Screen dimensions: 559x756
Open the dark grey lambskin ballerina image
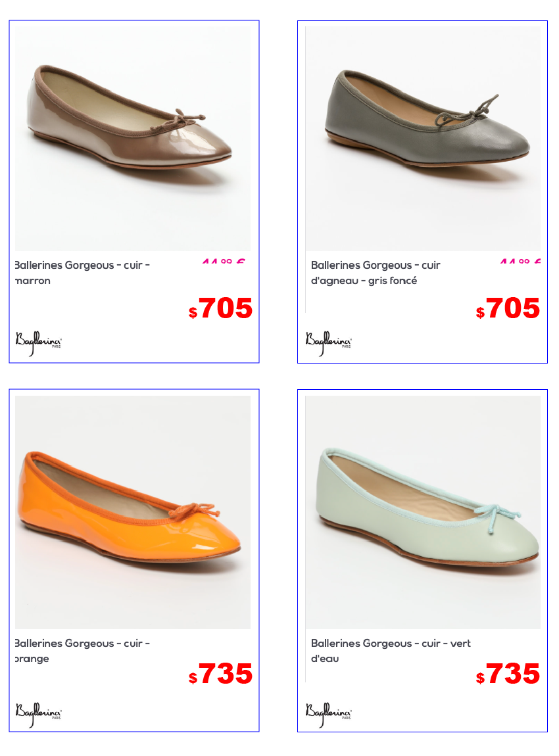tap(424, 138)
